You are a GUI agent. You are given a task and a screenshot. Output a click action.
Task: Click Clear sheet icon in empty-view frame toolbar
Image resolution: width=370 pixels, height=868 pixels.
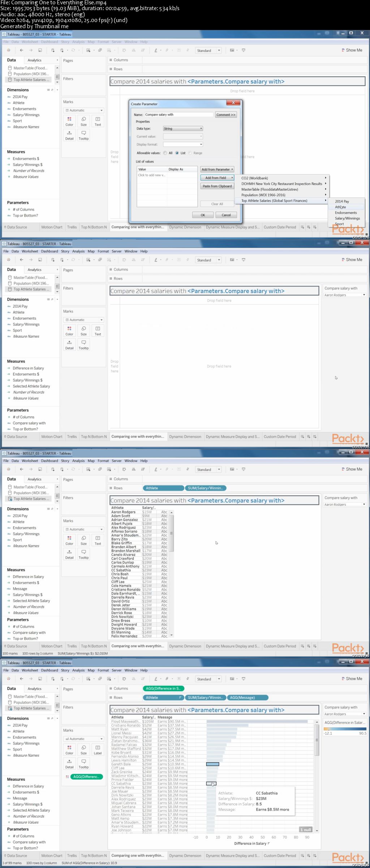109,260
